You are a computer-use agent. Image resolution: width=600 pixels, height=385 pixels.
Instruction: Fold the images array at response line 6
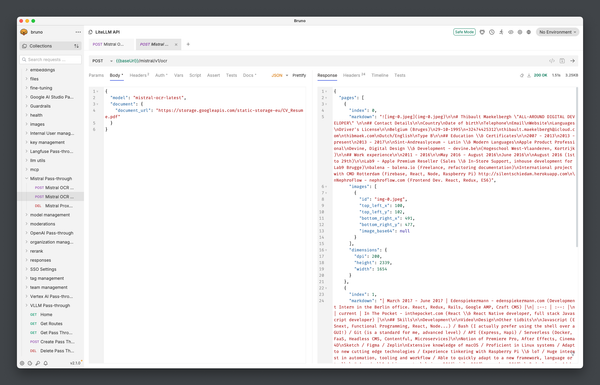326,187
